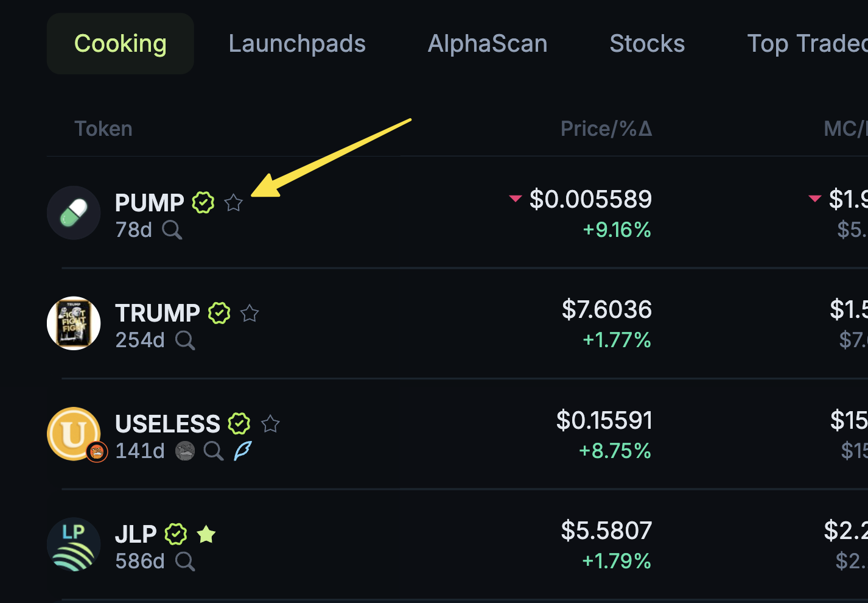Click the verified badge next to PUMP
The height and width of the screenshot is (603, 868).
pos(203,202)
